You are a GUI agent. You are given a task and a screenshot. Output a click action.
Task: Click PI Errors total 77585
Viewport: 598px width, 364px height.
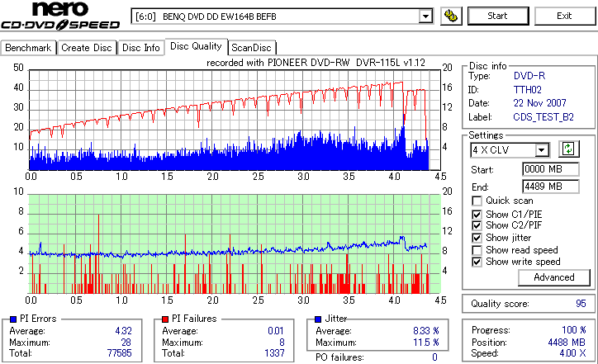click(x=120, y=353)
